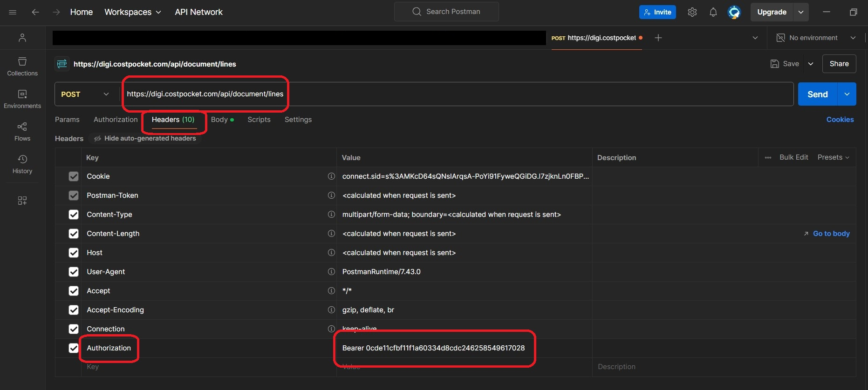Screen dimensions: 868x390
Task: Switch to the Body tab
Action: pyautogui.click(x=220, y=120)
